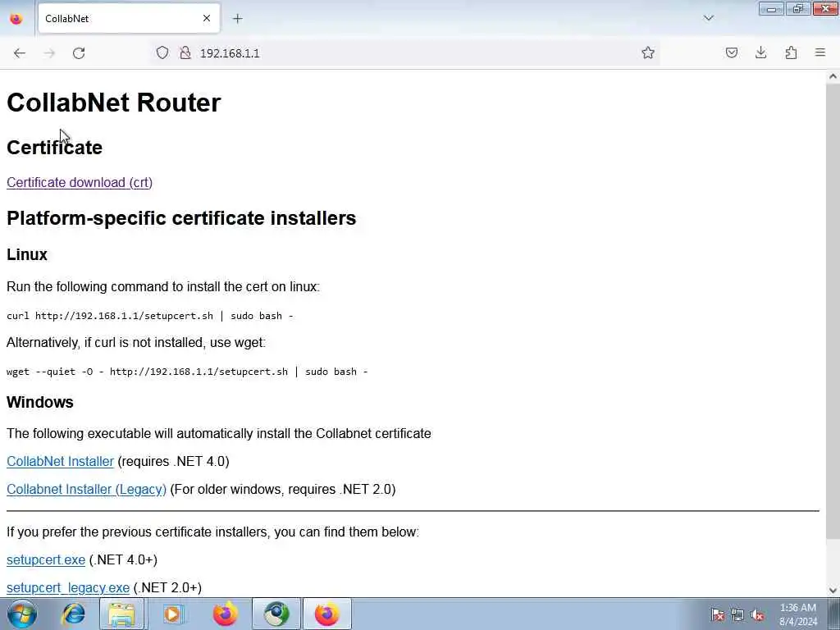Open the Action Center flag icon
Image resolution: width=840 pixels, height=630 pixels.
pyautogui.click(x=717, y=614)
